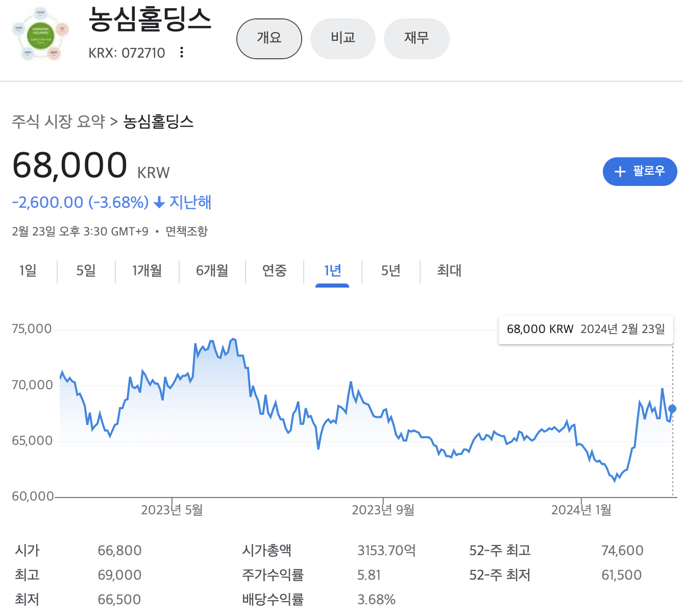Click the 배당수익률 label
The image size is (683, 616).
[273, 600]
